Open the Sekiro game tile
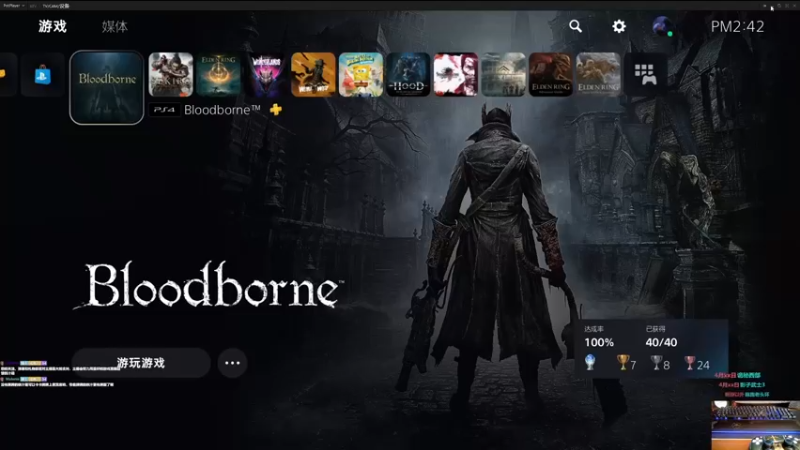 tap(171, 74)
